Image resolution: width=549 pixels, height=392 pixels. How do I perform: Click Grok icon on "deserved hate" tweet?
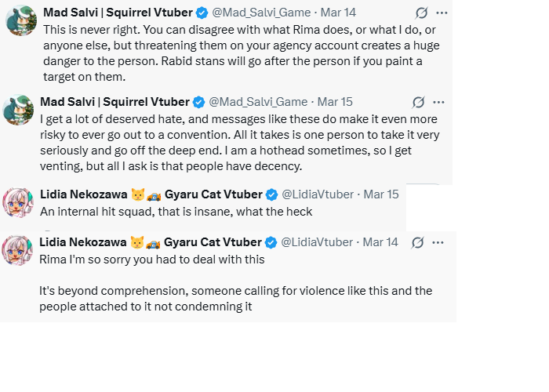pos(419,103)
